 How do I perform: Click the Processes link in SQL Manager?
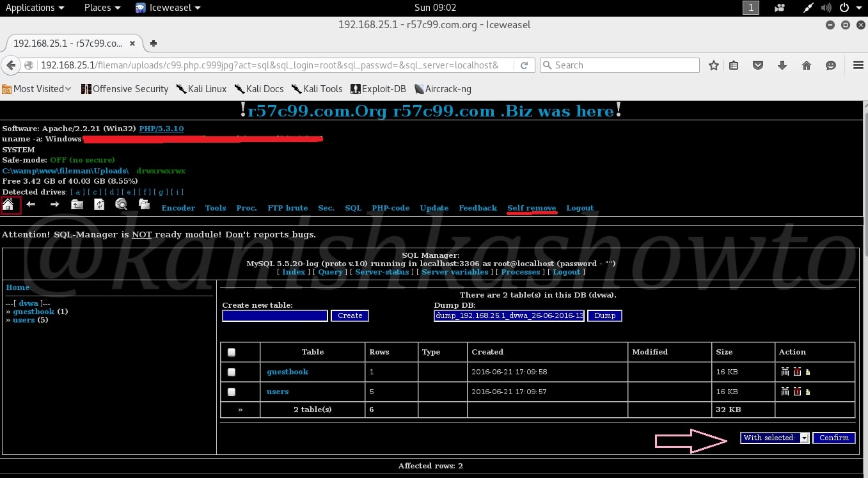(521, 272)
